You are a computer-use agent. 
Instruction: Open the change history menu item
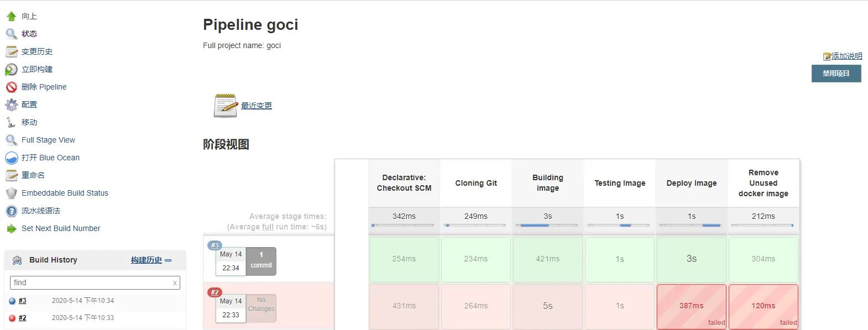point(37,51)
